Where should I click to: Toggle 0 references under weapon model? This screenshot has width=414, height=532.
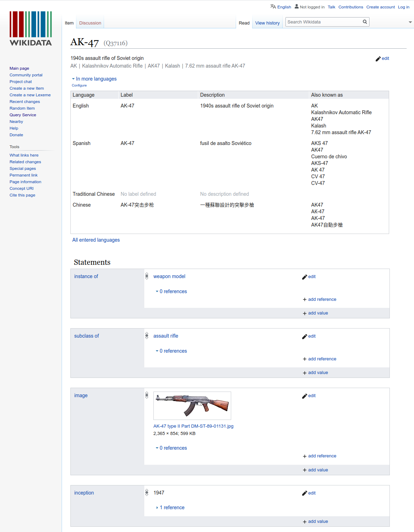pyautogui.click(x=171, y=291)
